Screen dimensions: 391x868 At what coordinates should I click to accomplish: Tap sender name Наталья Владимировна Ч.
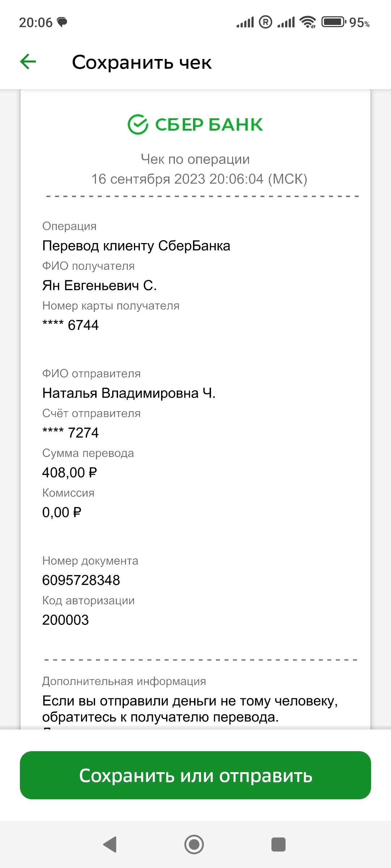[129, 393]
